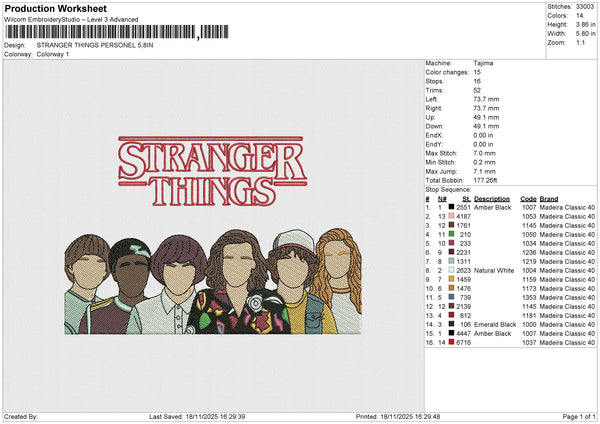The image size is (600, 424).
Task: Pick the orange swatch for code 1173
Action: 452,288
